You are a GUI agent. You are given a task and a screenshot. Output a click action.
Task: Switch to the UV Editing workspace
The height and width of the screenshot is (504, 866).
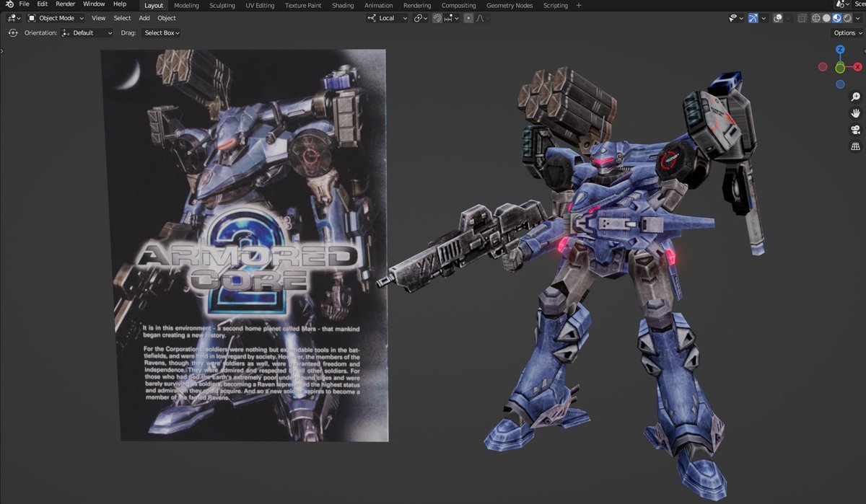coord(260,5)
